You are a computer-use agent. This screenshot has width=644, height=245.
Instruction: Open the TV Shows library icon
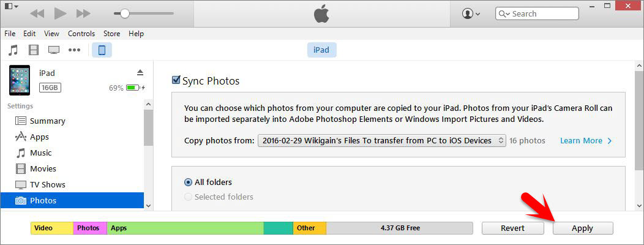pos(54,50)
